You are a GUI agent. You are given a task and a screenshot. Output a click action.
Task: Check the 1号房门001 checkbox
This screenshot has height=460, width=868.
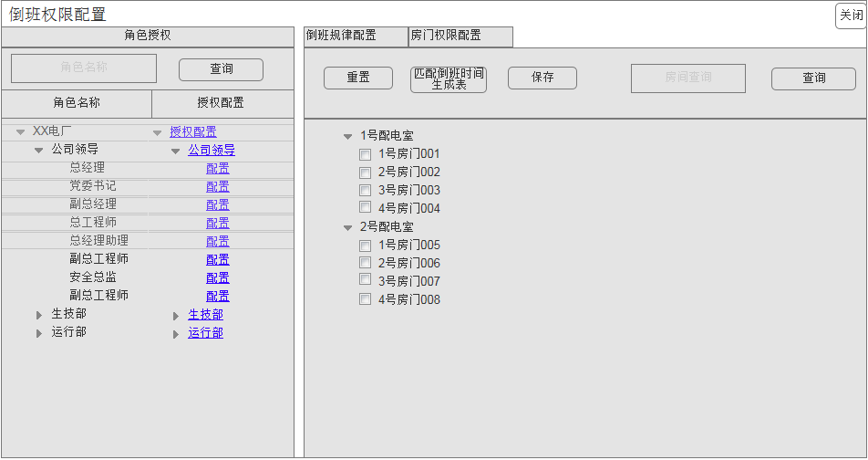(x=365, y=154)
